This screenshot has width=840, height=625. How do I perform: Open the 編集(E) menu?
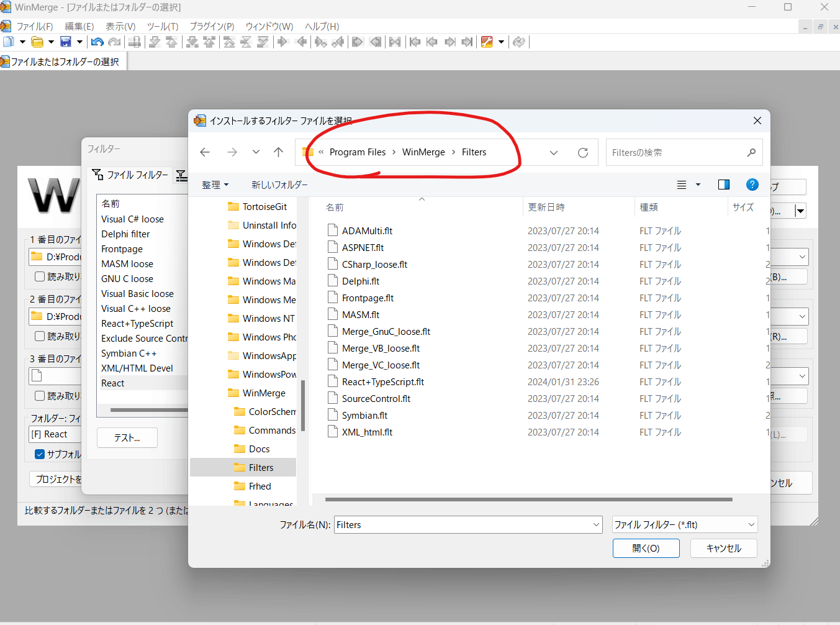pyautogui.click(x=79, y=26)
